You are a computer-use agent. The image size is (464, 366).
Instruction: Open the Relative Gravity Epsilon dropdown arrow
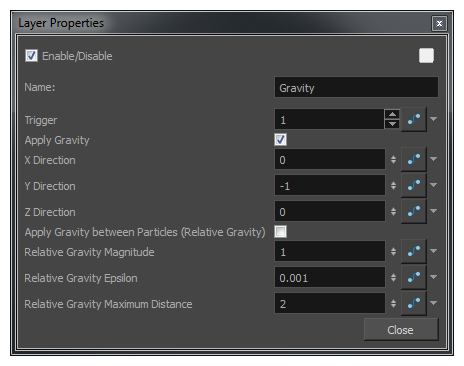[x=433, y=277]
